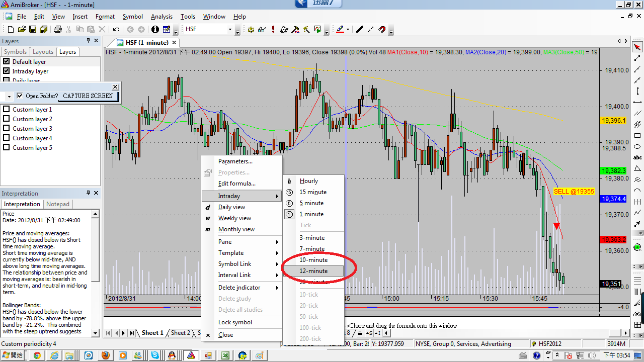Choose 10-minute interval from submenu
The image size is (644, 362).
tap(313, 259)
